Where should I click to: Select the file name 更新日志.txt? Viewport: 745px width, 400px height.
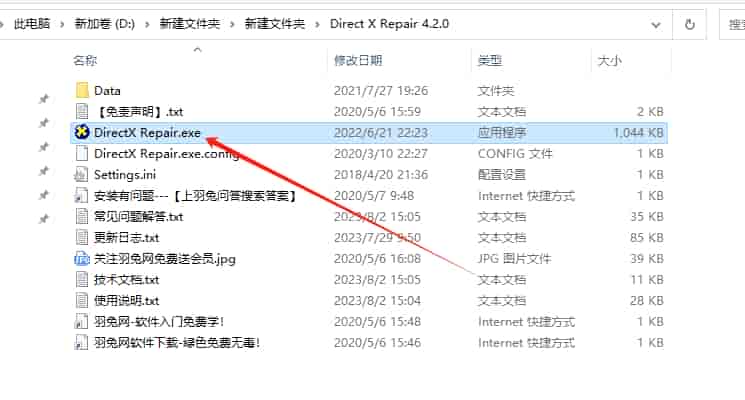[126, 237]
